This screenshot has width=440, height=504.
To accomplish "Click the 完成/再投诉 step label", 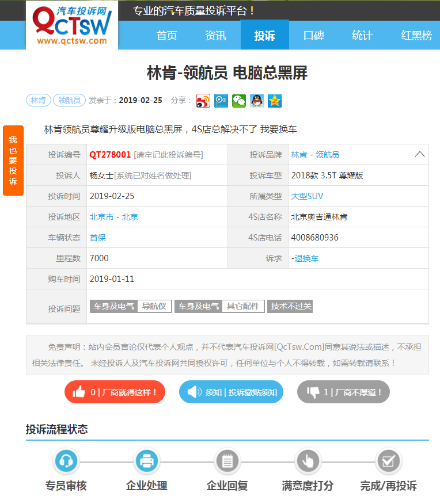I will click(389, 486).
